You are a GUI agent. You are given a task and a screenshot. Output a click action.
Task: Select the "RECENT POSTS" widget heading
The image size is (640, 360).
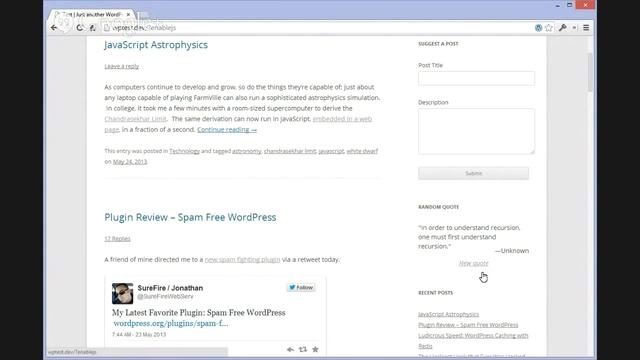(436, 293)
